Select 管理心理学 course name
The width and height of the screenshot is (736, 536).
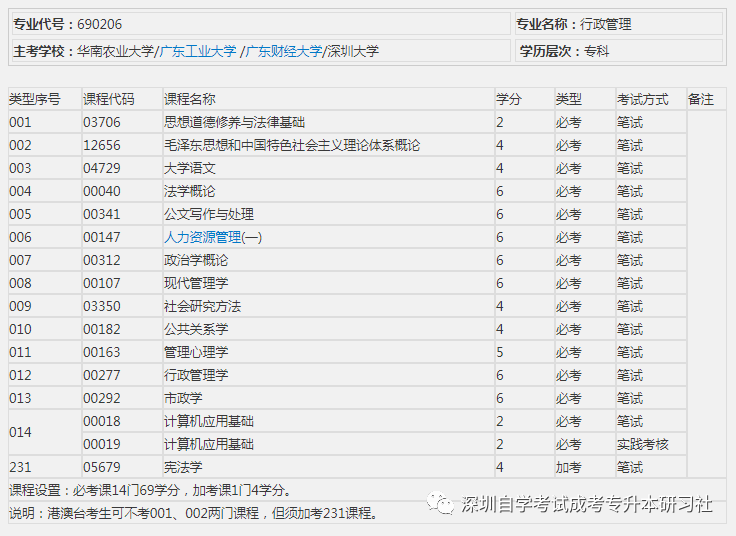(196, 352)
